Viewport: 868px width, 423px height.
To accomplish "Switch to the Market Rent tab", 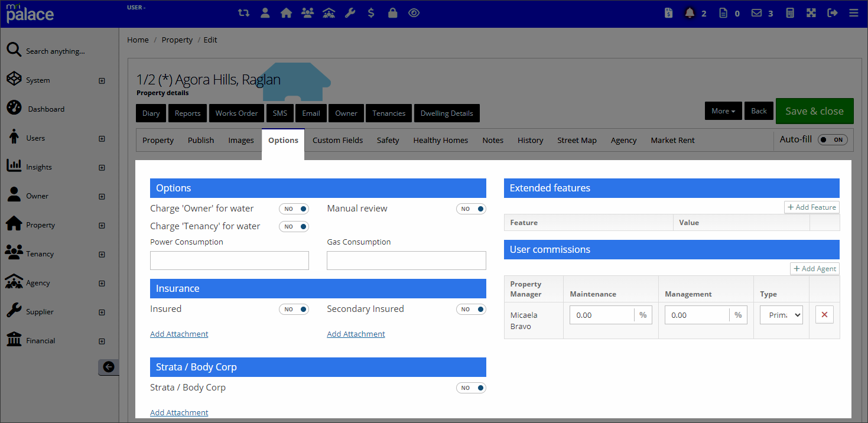I will click(x=672, y=140).
